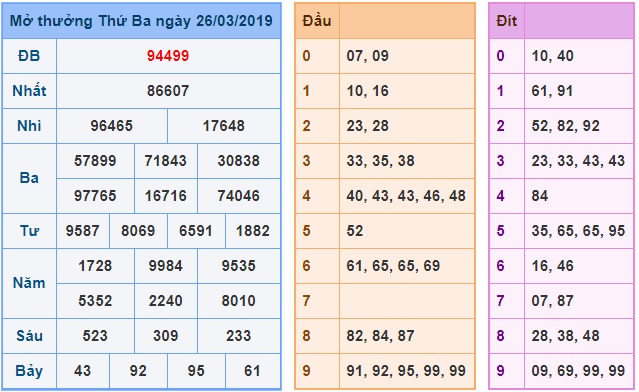Click row digit 0 in the Đít table
Screen dimensions: 639x392
click(500, 56)
